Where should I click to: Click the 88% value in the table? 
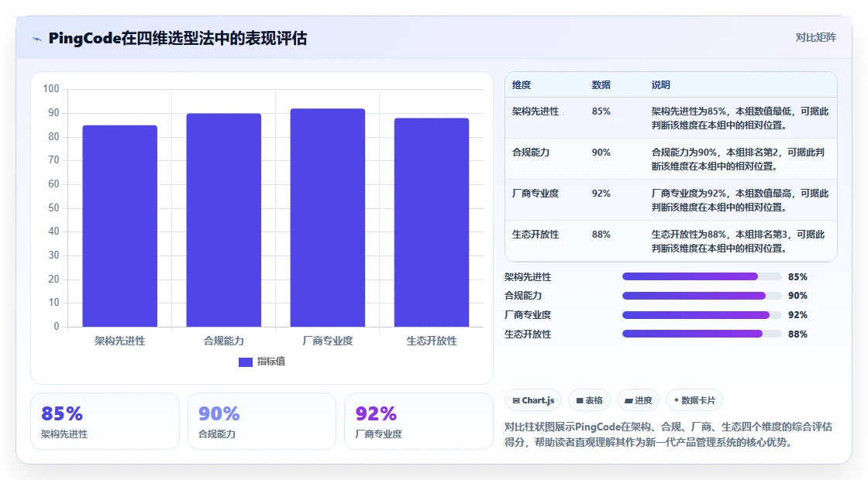[601, 234]
